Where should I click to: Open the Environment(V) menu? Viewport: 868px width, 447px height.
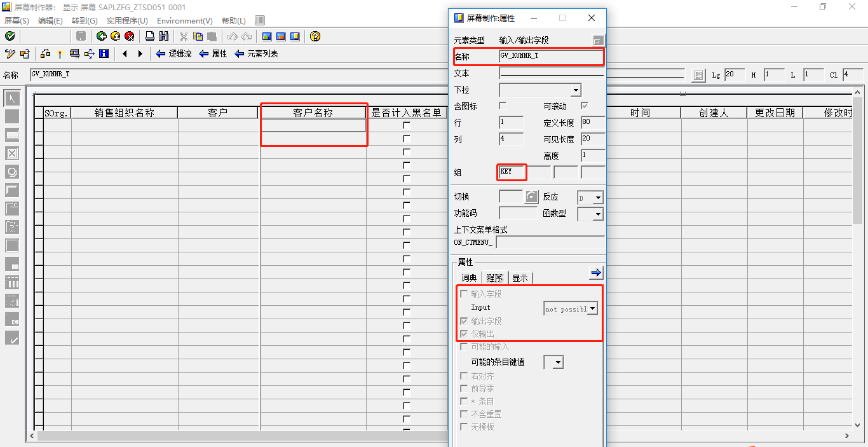coord(184,20)
